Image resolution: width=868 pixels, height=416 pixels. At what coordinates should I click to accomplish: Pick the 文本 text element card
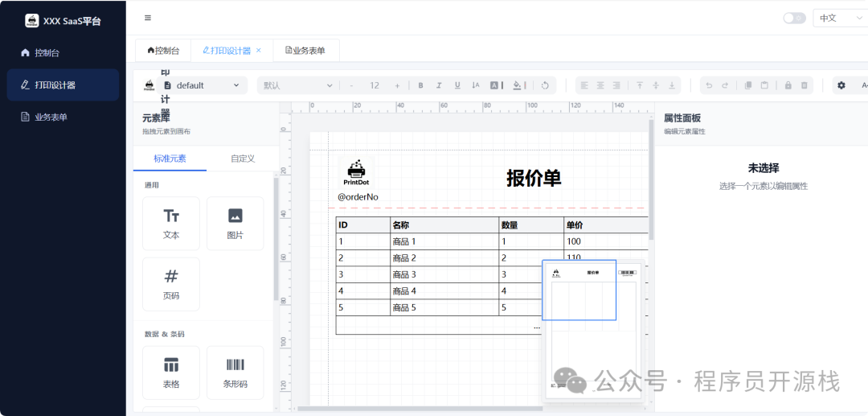(171, 223)
